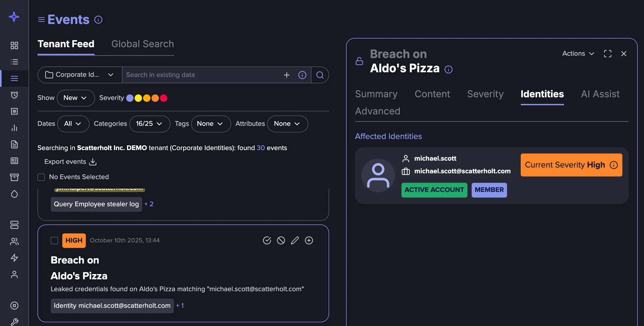Mark Aldo's Pizza event as resolved checkmark

tap(267, 241)
